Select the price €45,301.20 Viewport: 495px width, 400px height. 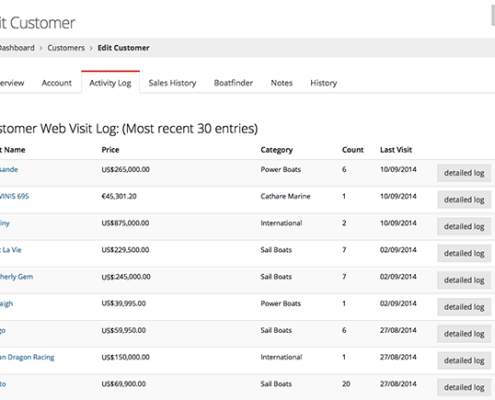pyautogui.click(x=119, y=196)
